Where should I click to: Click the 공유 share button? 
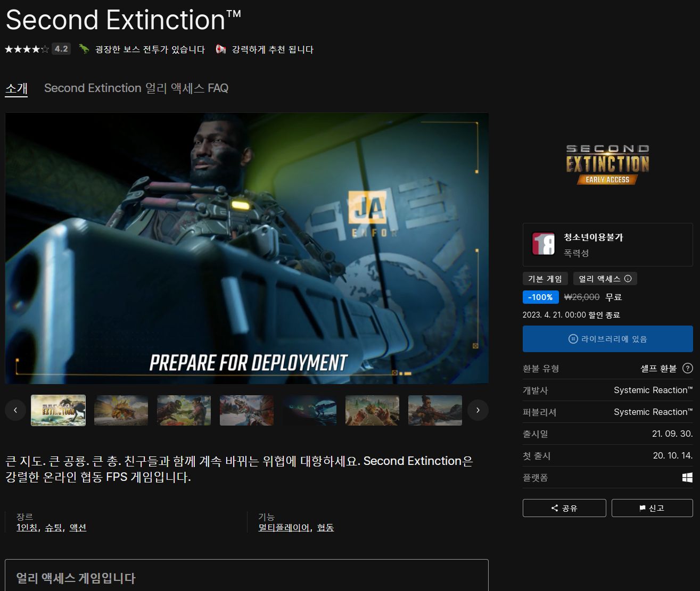point(564,508)
